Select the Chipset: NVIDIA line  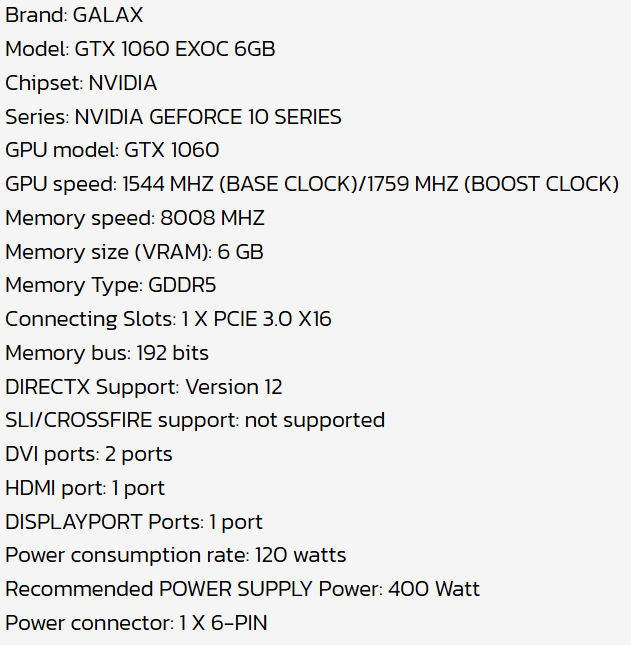coord(81,83)
